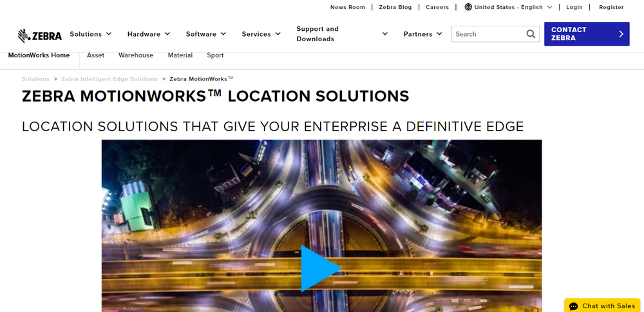Expand the Hardware menu chevron
644x312 pixels.
pyautogui.click(x=167, y=33)
